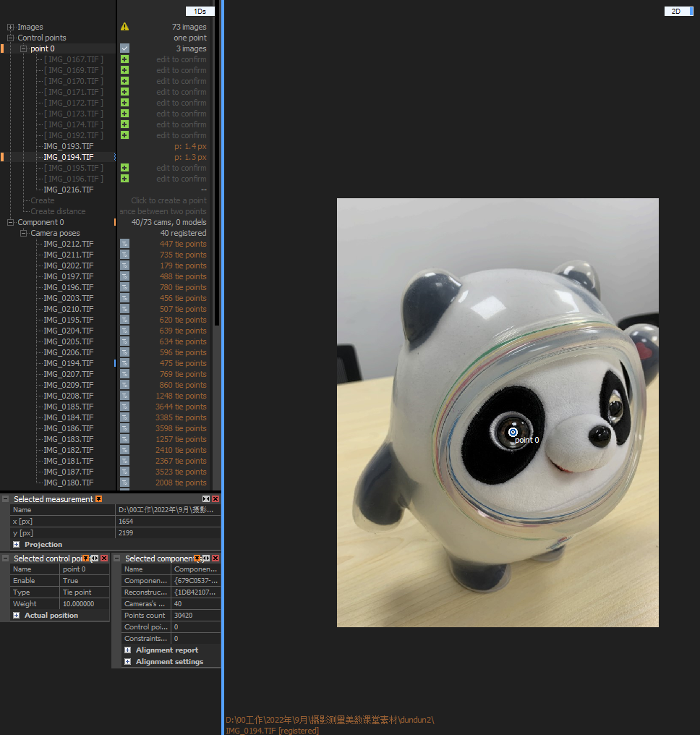Select IMG_0193.TIF under point 0

pyautogui.click(x=69, y=146)
